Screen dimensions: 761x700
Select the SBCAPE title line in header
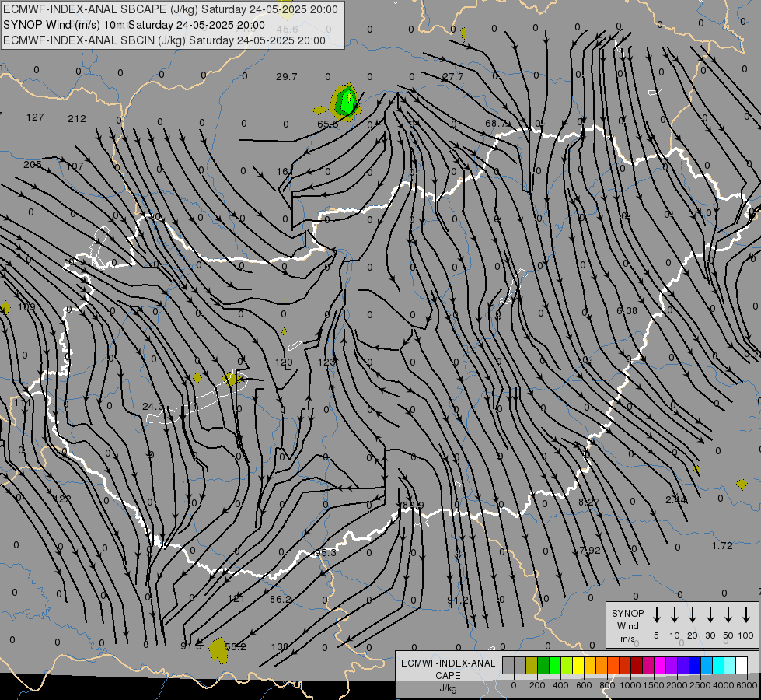tap(170, 9)
